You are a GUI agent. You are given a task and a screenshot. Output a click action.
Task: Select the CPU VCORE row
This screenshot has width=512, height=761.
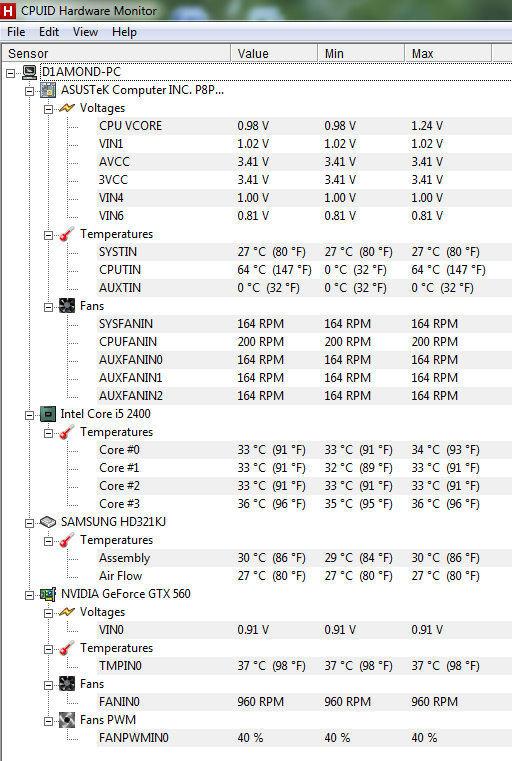[304, 126]
